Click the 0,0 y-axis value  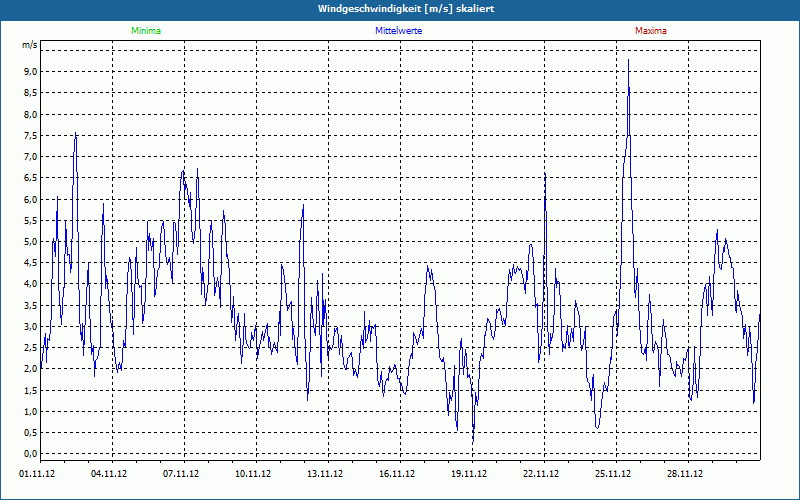(31, 454)
